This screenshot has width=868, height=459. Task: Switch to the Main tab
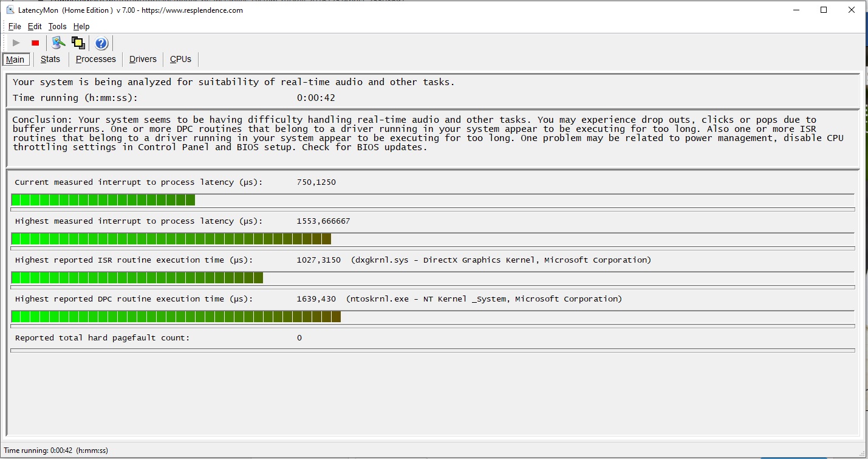click(x=15, y=60)
